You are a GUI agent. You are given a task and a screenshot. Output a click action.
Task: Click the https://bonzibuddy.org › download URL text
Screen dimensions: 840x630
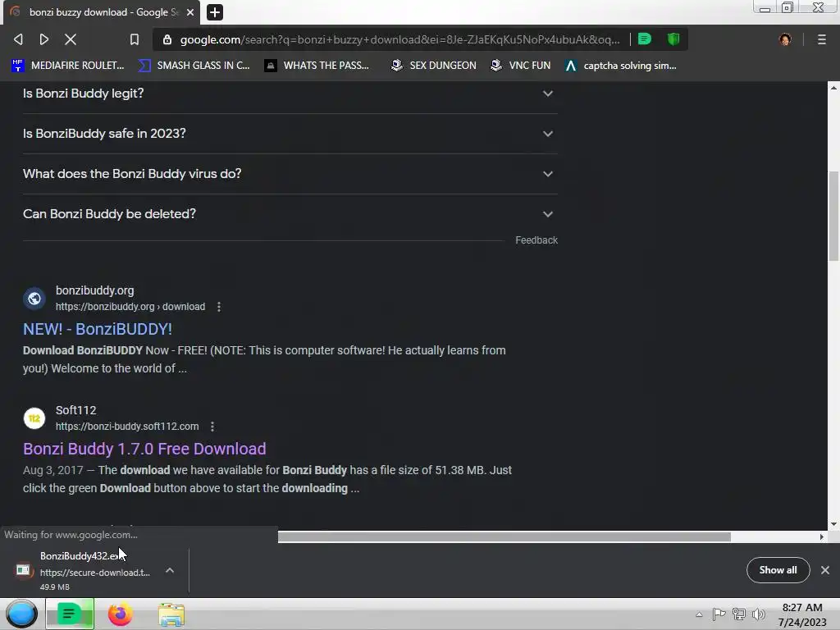[130, 307]
